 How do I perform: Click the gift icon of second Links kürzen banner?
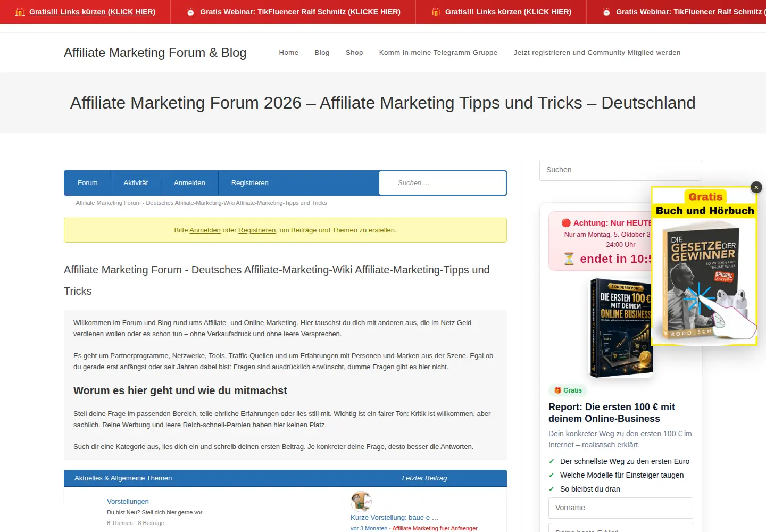pos(436,12)
